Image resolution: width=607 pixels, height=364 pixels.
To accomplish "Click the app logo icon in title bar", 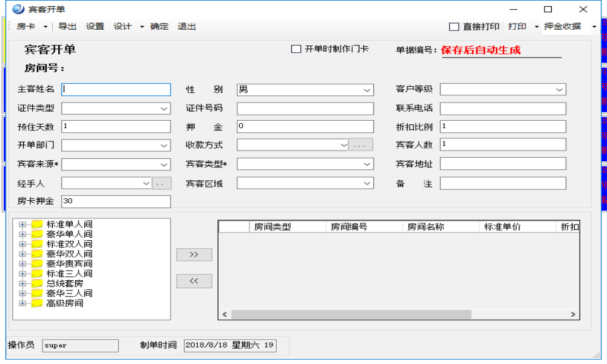I will (18, 9).
